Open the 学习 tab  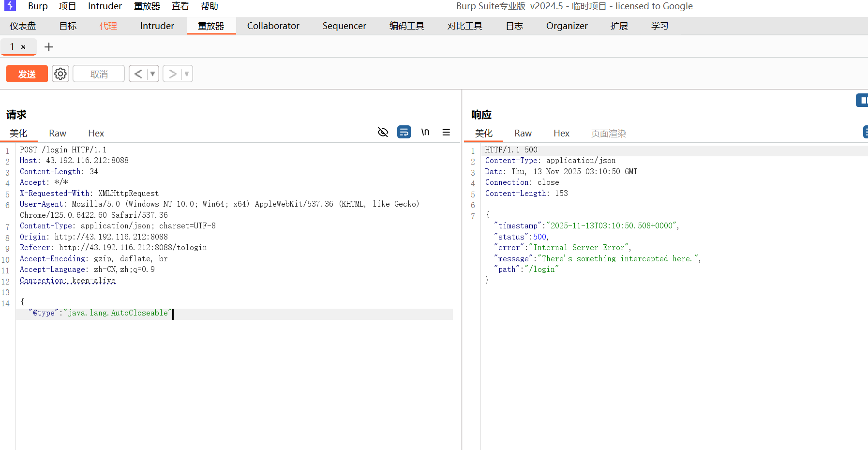point(660,26)
